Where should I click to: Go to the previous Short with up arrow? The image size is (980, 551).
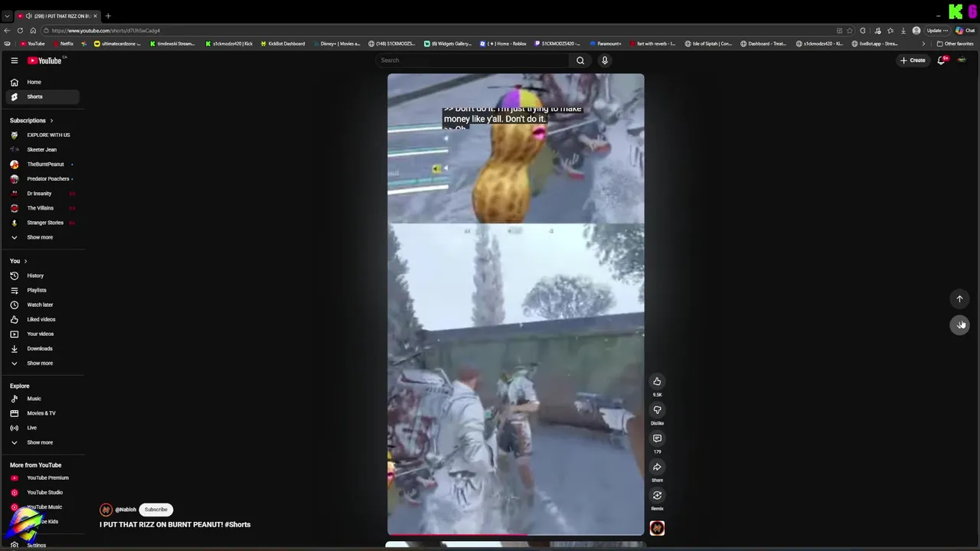(959, 299)
